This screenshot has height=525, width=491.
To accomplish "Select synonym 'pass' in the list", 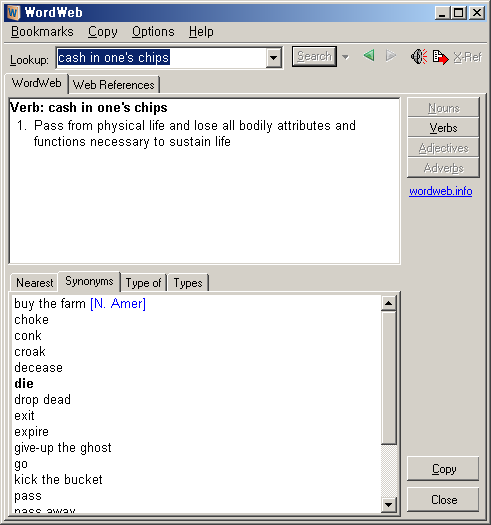I will click(x=28, y=496).
